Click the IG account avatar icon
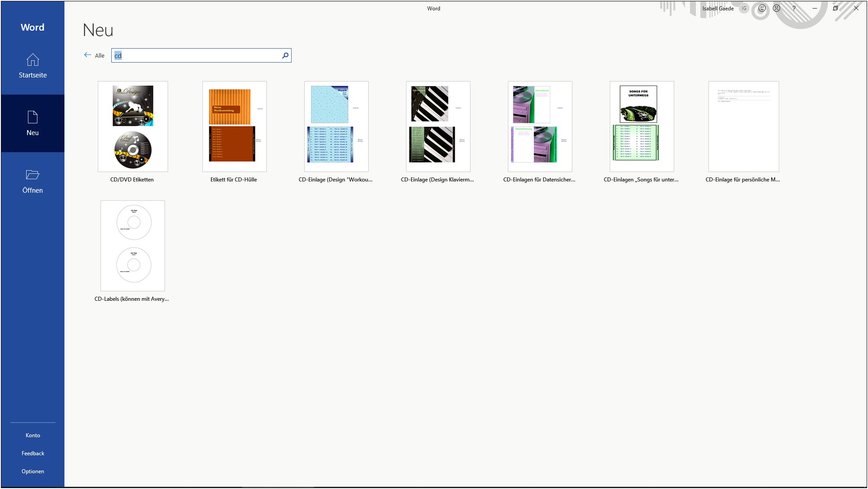The image size is (868, 489). (744, 8)
